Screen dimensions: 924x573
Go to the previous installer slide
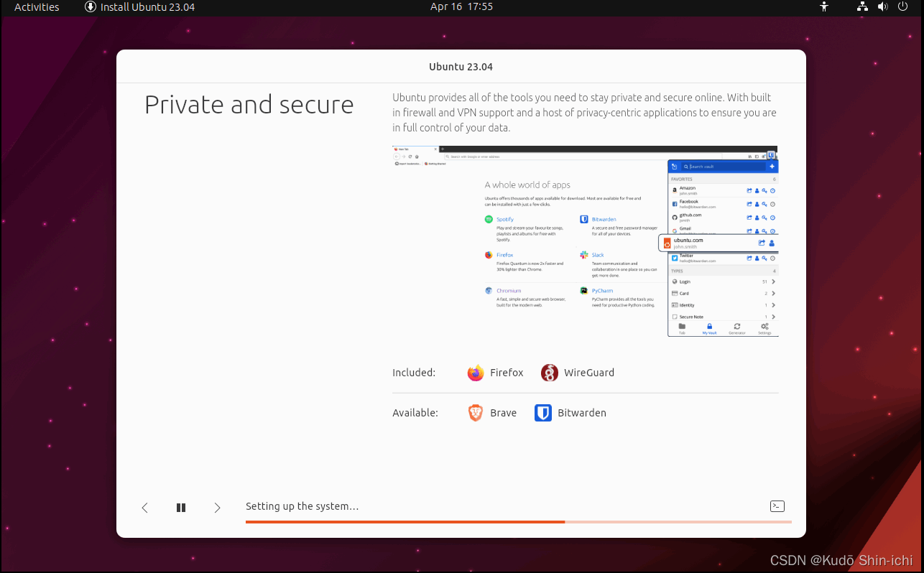click(145, 508)
